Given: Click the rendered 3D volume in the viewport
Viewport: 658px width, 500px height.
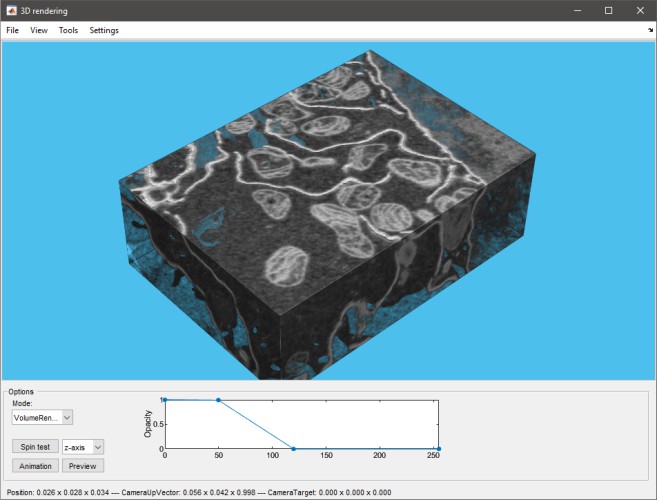Looking at the screenshot, I should point(300,220).
